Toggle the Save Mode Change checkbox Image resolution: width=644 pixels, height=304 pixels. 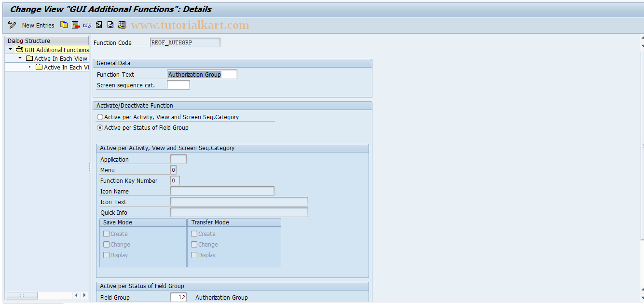pyautogui.click(x=106, y=244)
